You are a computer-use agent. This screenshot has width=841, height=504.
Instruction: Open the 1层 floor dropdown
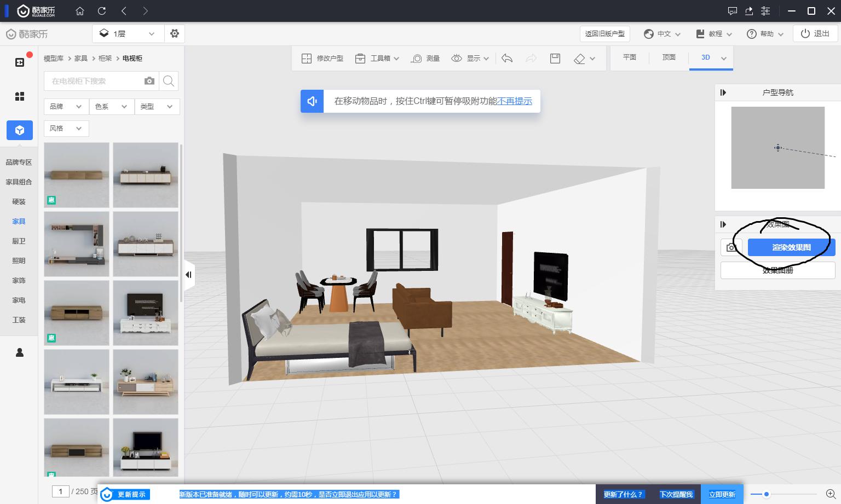(x=128, y=33)
